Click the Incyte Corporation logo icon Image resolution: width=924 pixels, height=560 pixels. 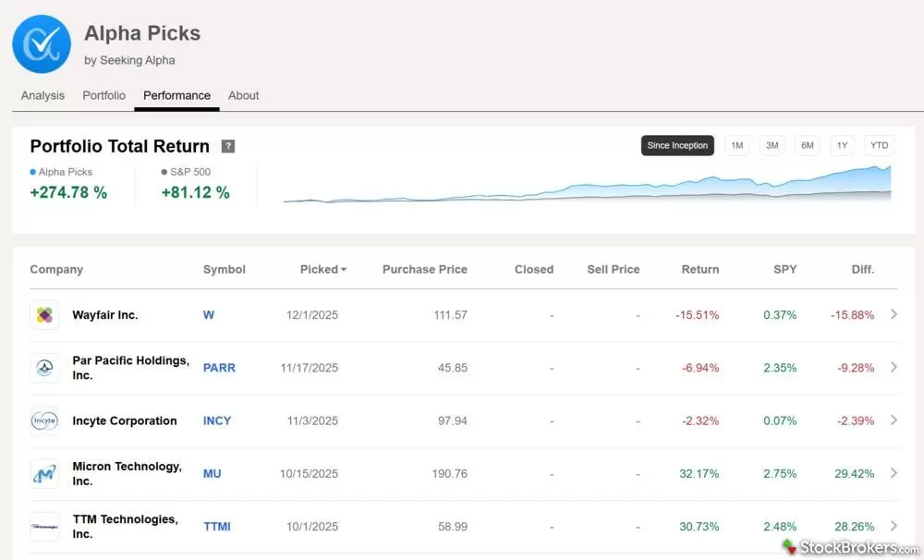pos(44,420)
